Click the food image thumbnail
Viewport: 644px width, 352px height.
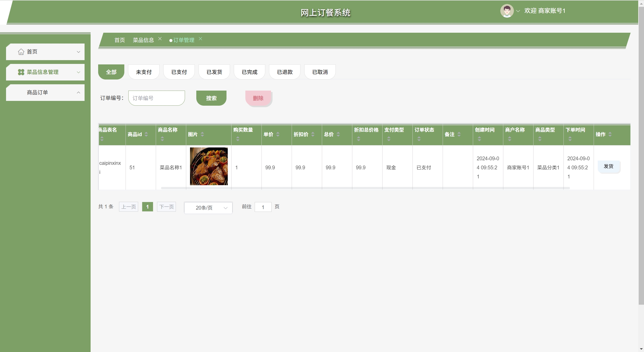pos(209,166)
